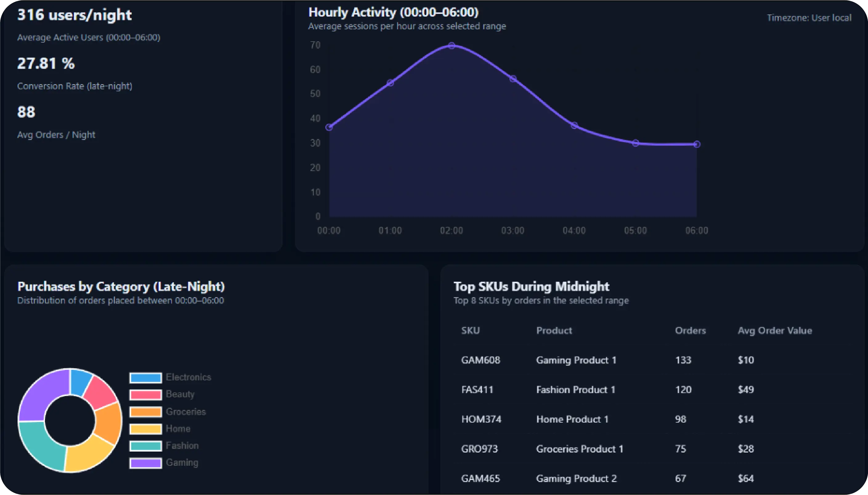Hide the Gaming category in legend

pyautogui.click(x=145, y=463)
